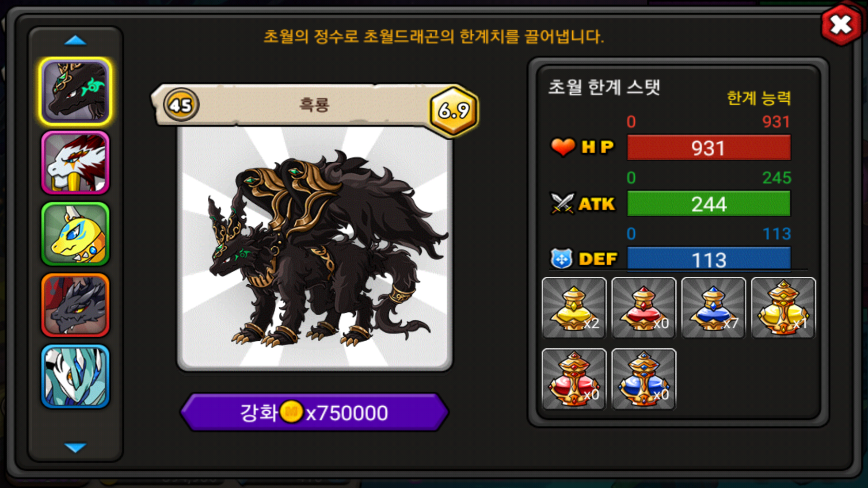Select the black dragon portrait in sidebar
The image size is (868, 488).
pos(75,91)
